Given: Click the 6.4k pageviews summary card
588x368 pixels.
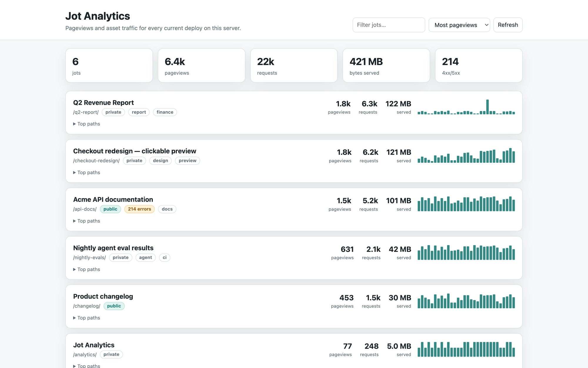Looking at the screenshot, I should (202, 65).
